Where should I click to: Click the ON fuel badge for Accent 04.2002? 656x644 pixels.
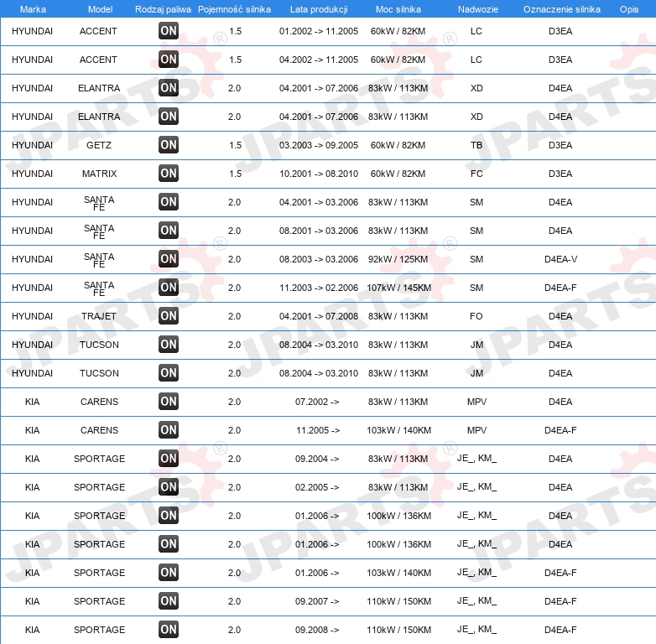[169, 60]
